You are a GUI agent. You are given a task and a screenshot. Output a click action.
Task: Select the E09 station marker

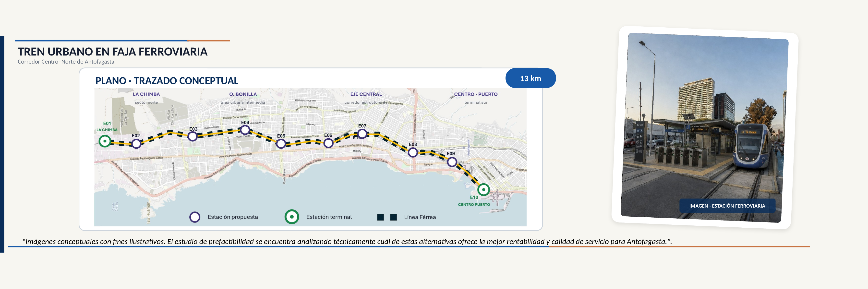click(x=452, y=162)
